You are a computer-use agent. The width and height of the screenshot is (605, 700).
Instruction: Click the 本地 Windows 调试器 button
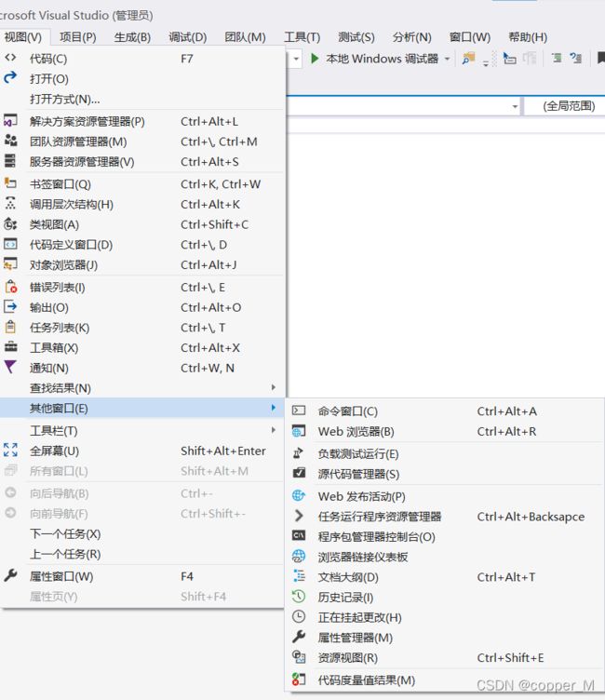click(382, 59)
